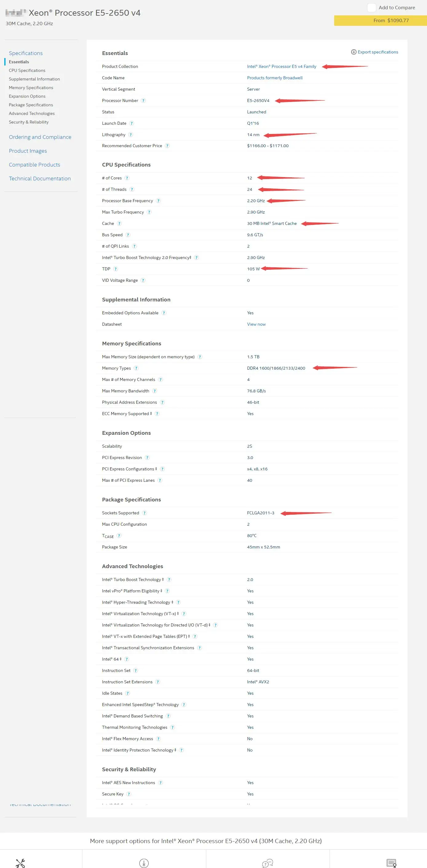The width and height of the screenshot is (427, 868).
Task: Click the question mark beside TDP
Action: 116,269
